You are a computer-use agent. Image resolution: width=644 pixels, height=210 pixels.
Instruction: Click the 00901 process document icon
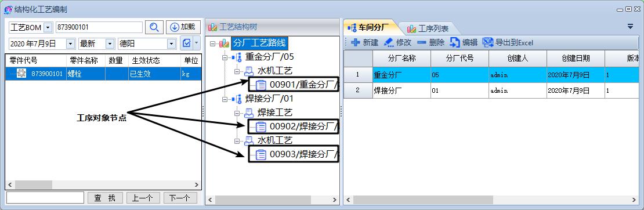point(261,85)
